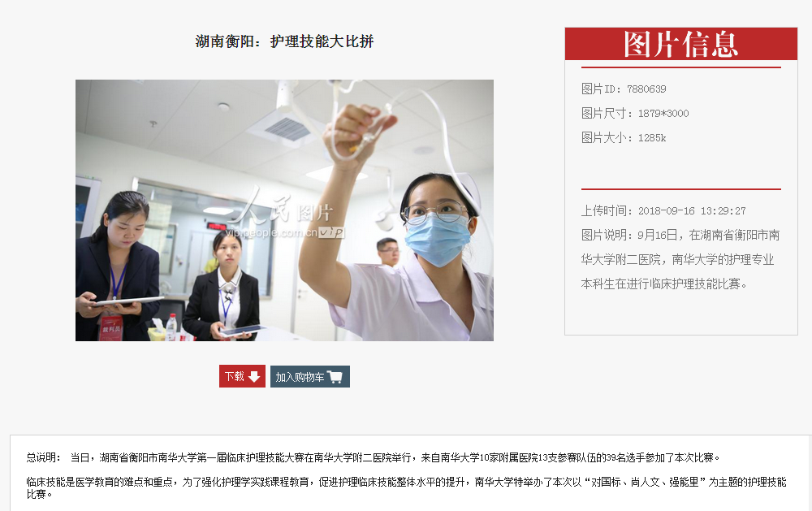Click the red 下载 download button

pos(242,376)
